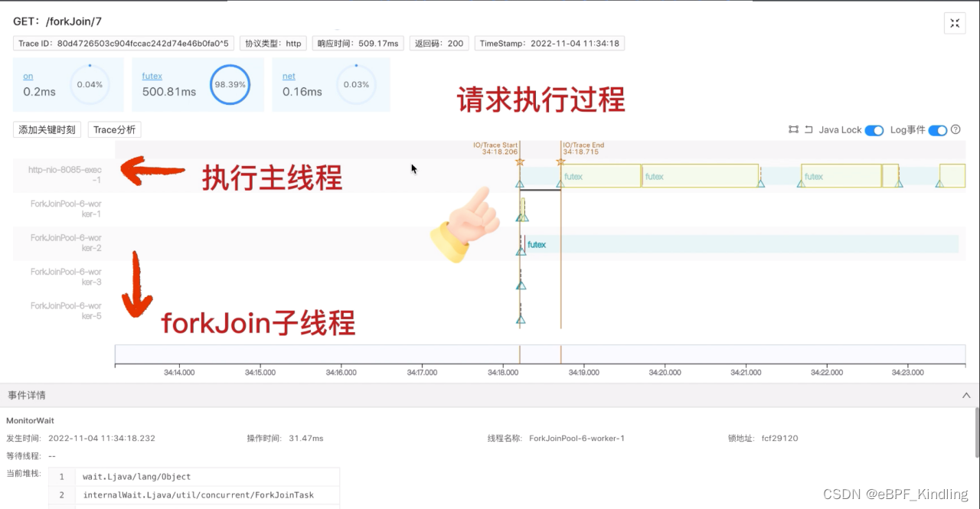980x509 pixels.
Task: Open the futex metric link
Action: pyautogui.click(x=152, y=76)
